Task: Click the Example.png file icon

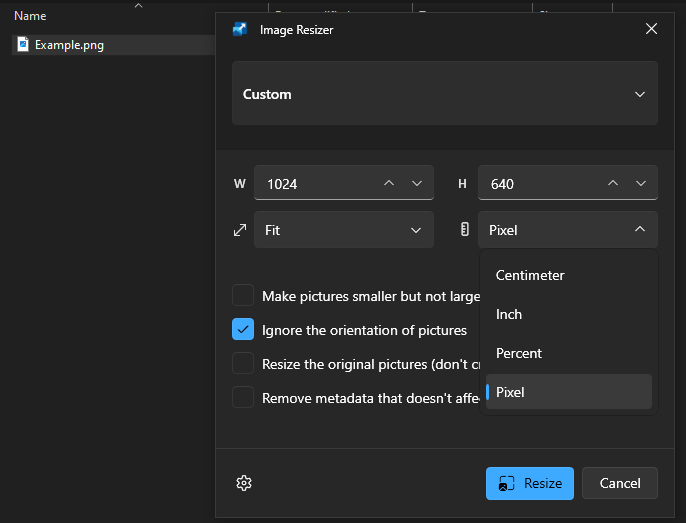Action: click(x=23, y=45)
